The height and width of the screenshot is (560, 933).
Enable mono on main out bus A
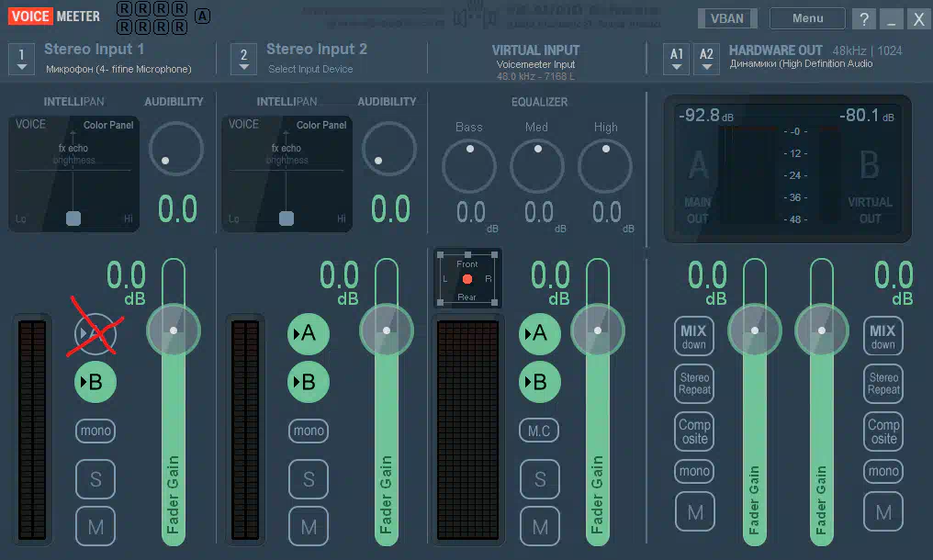tap(694, 471)
